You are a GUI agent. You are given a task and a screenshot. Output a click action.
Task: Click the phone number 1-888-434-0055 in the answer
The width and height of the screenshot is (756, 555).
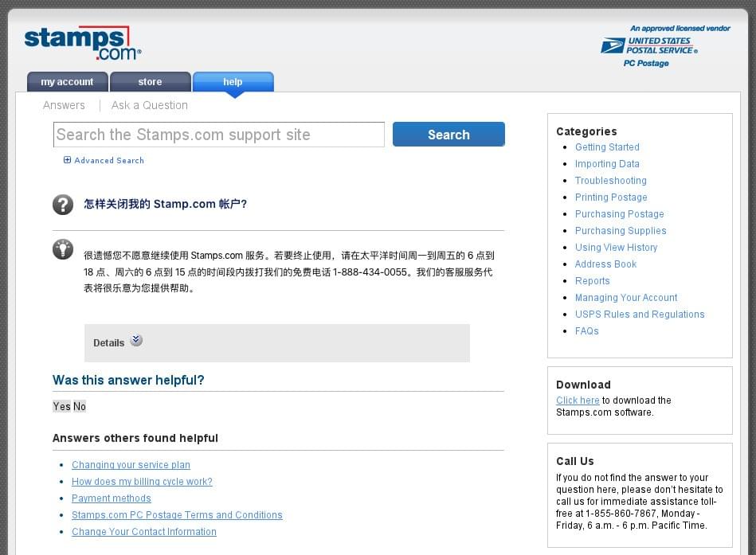pyautogui.click(x=370, y=272)
